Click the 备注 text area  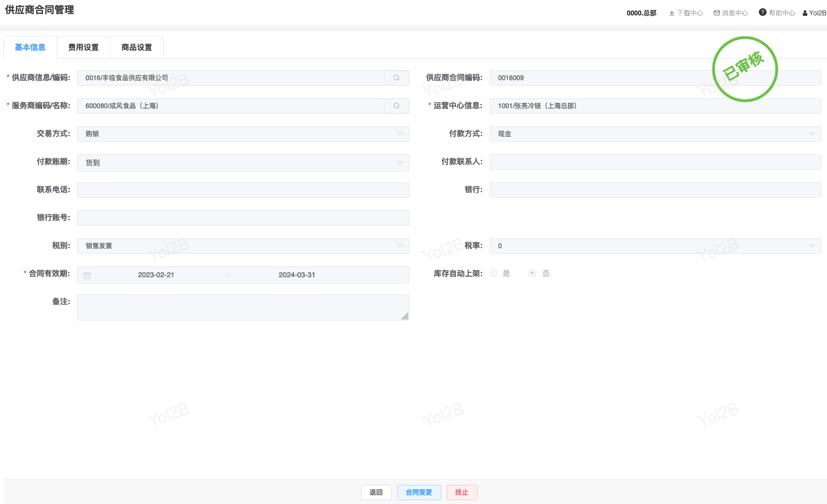point(243,307)
